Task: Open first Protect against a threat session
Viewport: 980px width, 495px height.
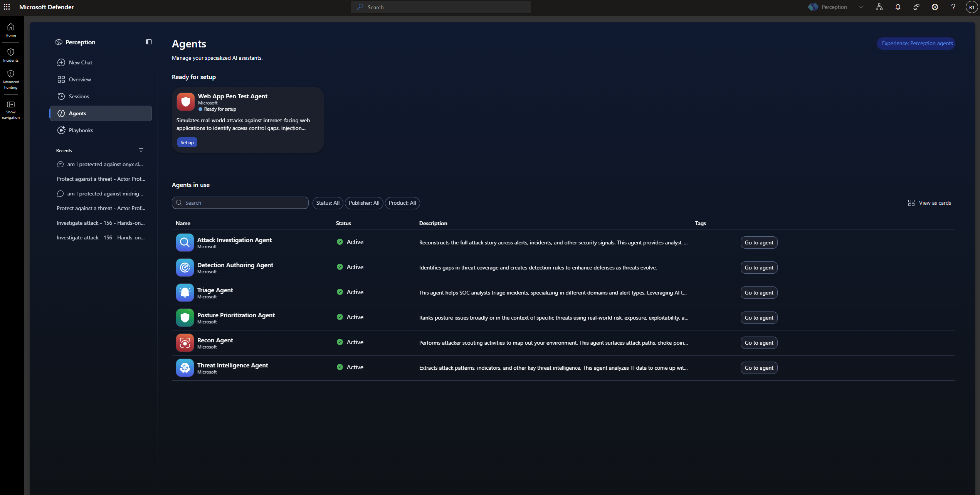Action: [x=101, y=179]
